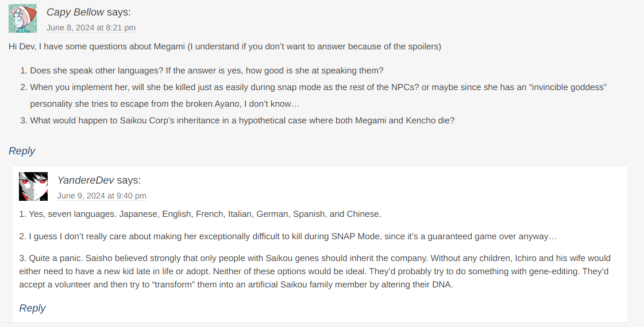Click the question about speaking other languages
Screen dimensions: 644x327
pyautogui.click(x=206, y=71)
